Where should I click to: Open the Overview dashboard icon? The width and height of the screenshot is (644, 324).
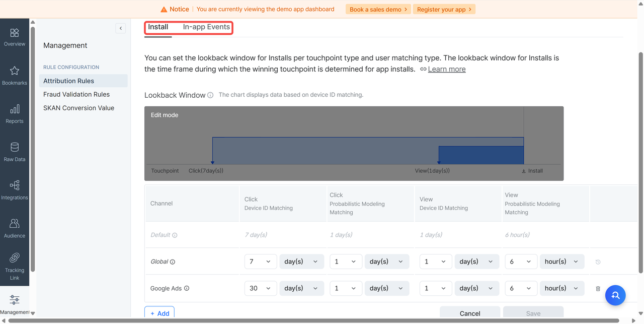click(15, 33)
